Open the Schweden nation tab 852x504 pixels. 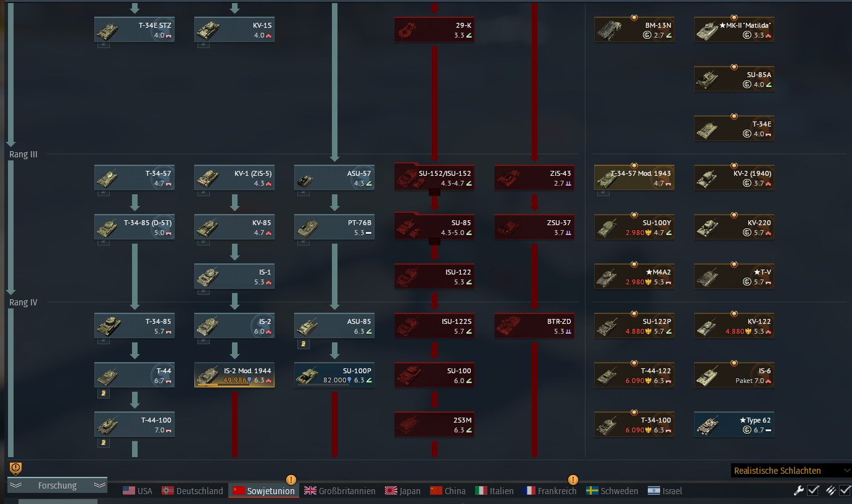point(612,491)
